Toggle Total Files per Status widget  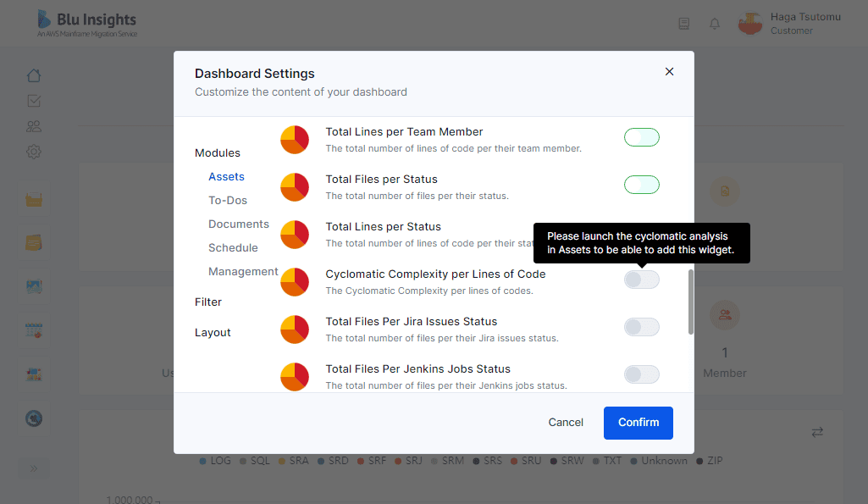tap(642, 185)
